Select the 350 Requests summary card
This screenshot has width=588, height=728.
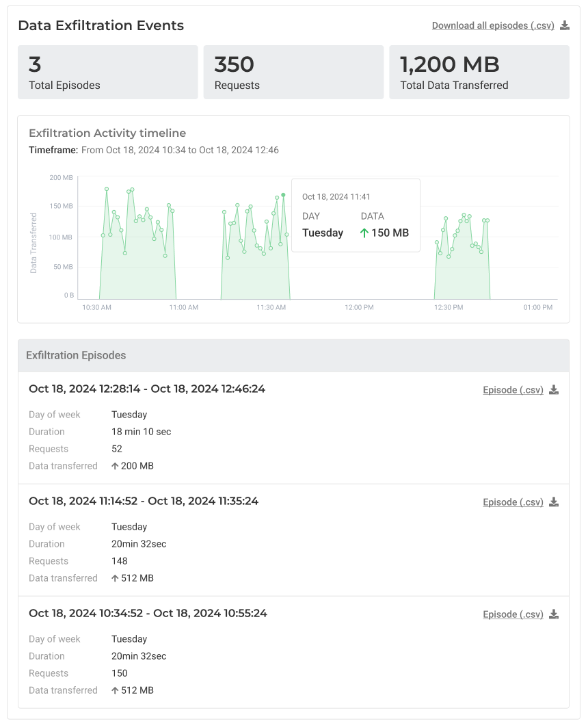pyautogui.click(x=293, y=73)
